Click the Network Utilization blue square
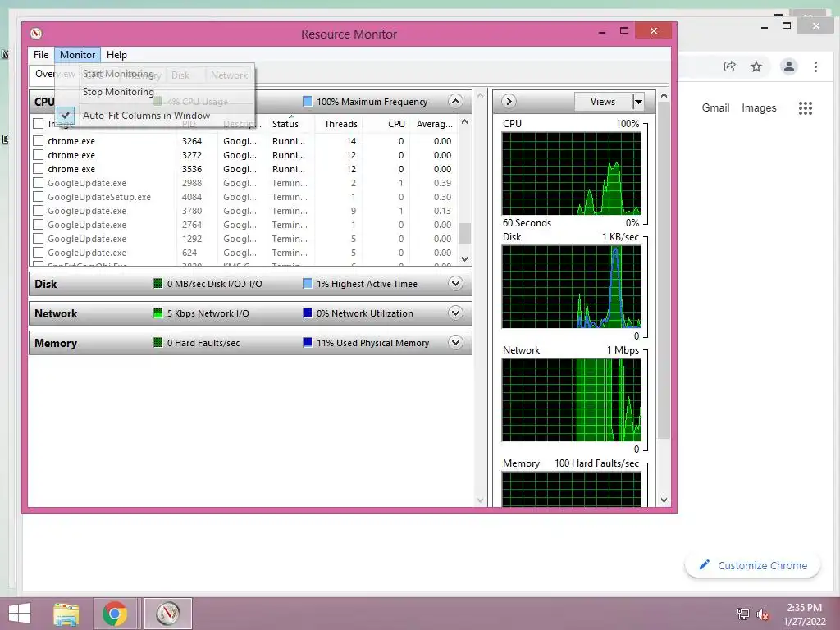Viewport: 840px width, 630px height. click(x=307, y=313)
